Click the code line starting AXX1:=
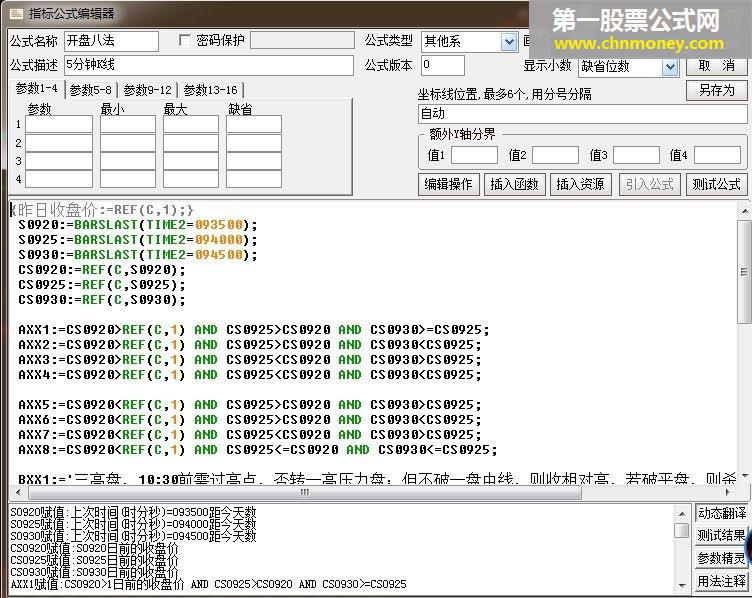The height and width of the screenshot is (598, 752). [x=254, y=330]
